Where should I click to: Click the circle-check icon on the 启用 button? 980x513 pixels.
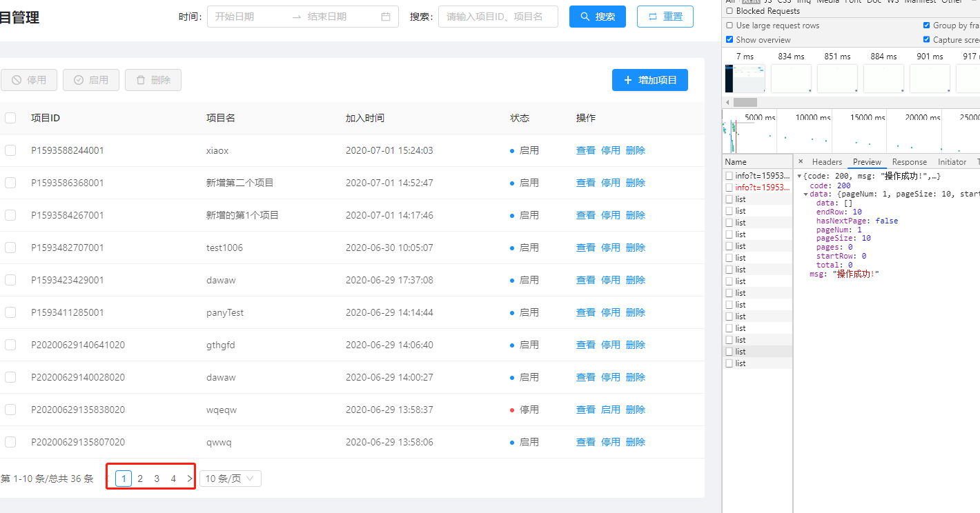pyautogui.click(x=80, y=79)
